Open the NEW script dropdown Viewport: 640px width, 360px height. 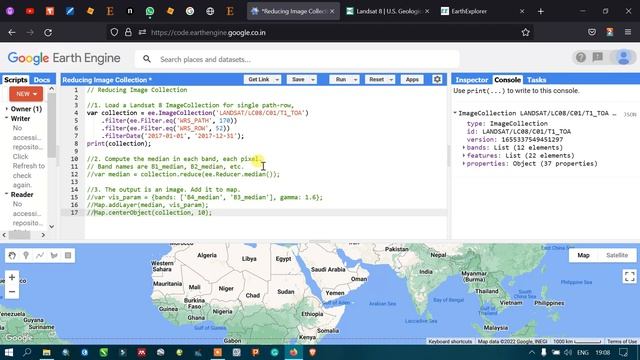pyautogui.click(x=26, y=94)
